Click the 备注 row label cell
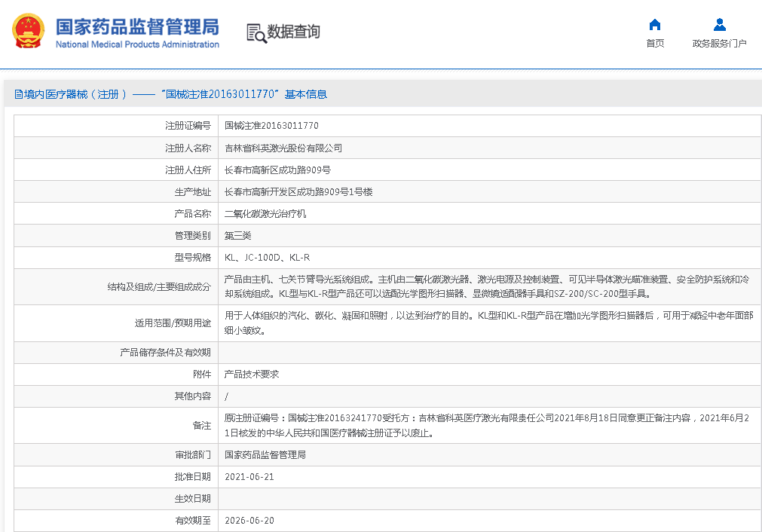This screenshot has width=762, height=532. tap(201, 426)
